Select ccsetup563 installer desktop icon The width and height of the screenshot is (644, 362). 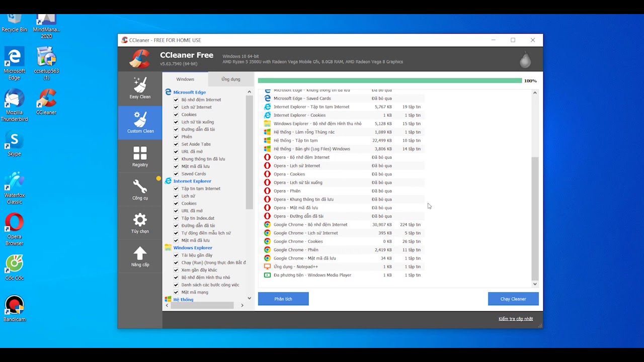[46, 64]
